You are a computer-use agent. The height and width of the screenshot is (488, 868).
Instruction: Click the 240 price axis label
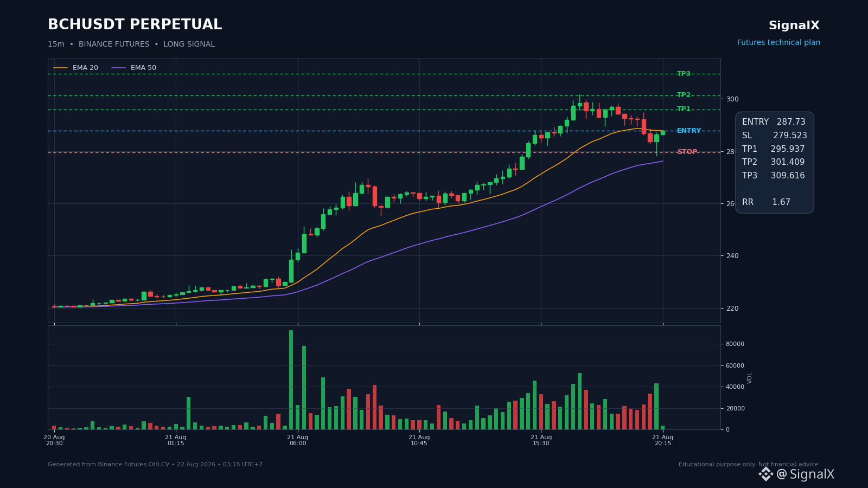point(732,256)
